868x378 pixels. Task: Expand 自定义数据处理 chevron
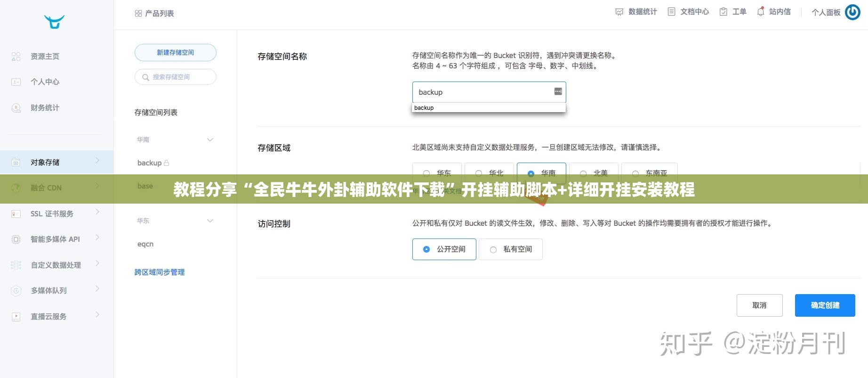coord(97,263)
